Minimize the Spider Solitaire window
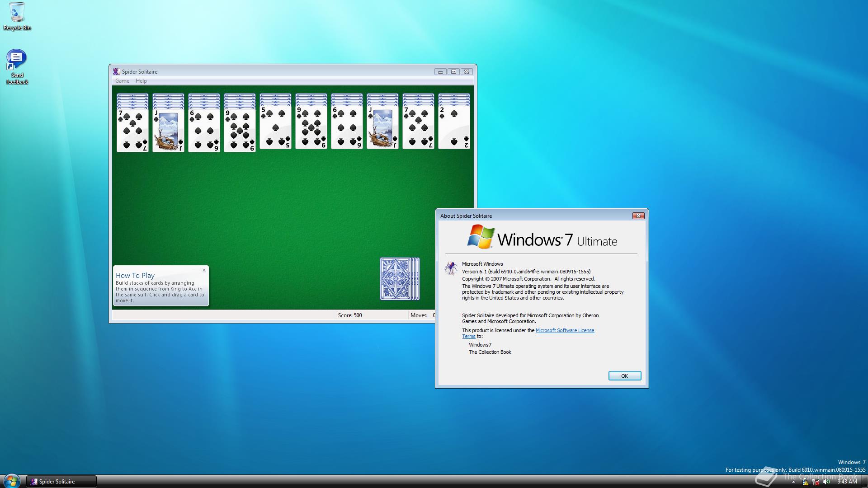Viewport: 868px width, 488px height. click(440, 72)
